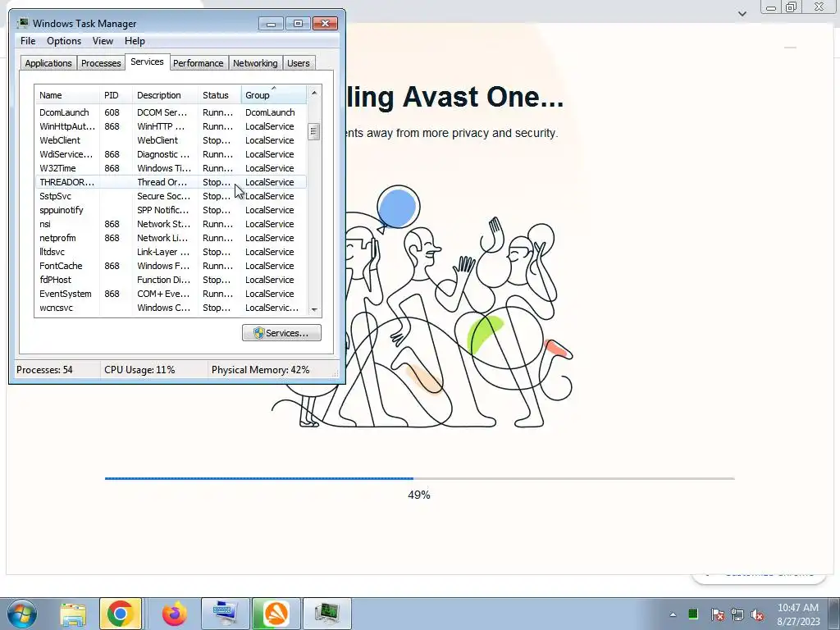Viewport: 840px width, 630px height.
Task: Select DcomLaunch service row
Action: [171, 112]
